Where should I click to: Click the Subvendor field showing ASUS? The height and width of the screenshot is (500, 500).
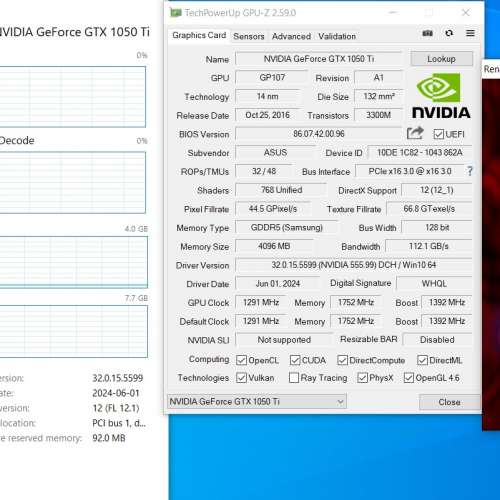[x=275, y=152]
